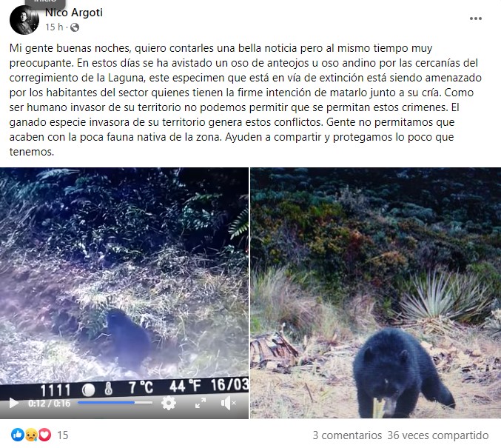Viewport: 501px width, 448px height.
Task: Click the sad face reaction icon
Action: coord(31,435)
